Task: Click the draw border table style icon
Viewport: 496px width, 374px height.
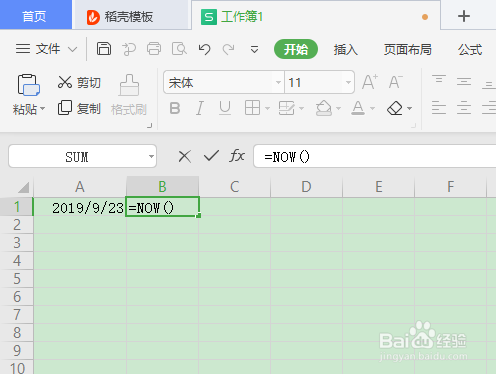Action: tap(286, 108)
